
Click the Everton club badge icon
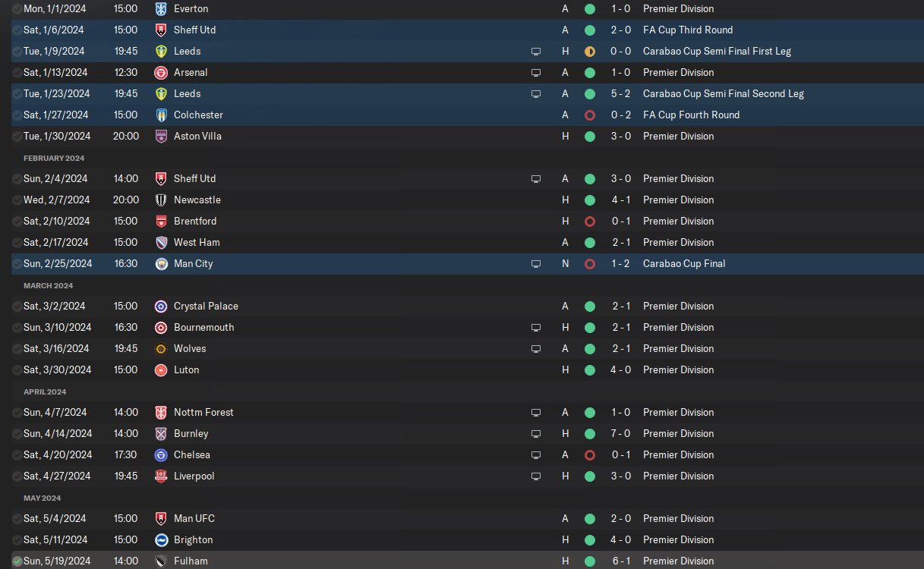point(161,9)
